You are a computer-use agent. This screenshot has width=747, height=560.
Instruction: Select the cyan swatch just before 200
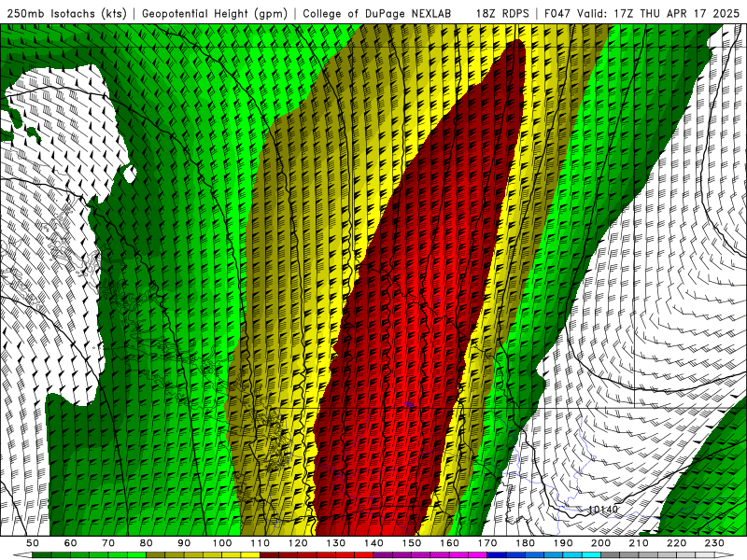click(x=592, y=555)
